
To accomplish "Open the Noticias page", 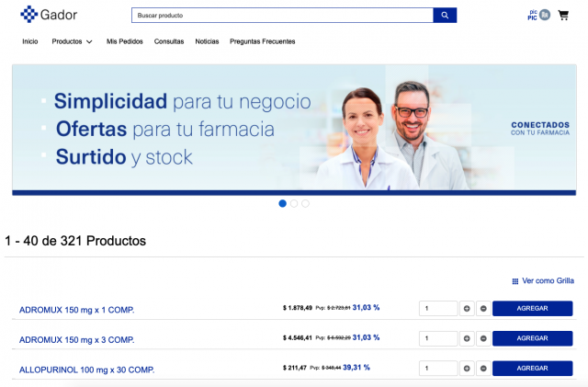I will point(207,41).
